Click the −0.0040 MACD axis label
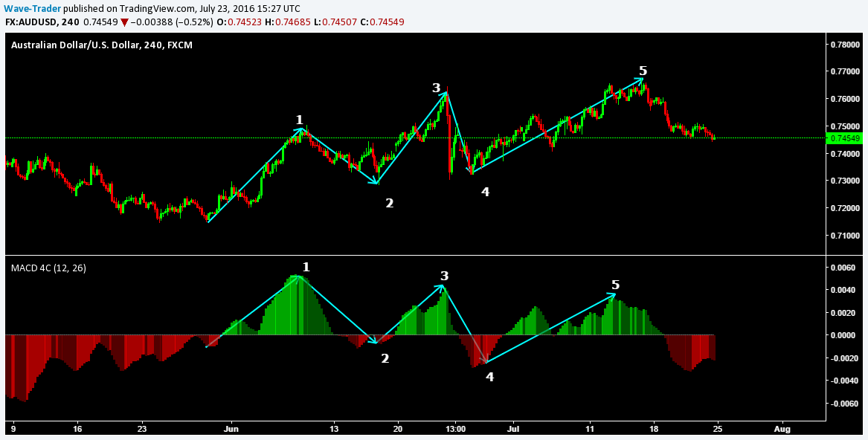 pyautogui.click(x=843, y=381)
